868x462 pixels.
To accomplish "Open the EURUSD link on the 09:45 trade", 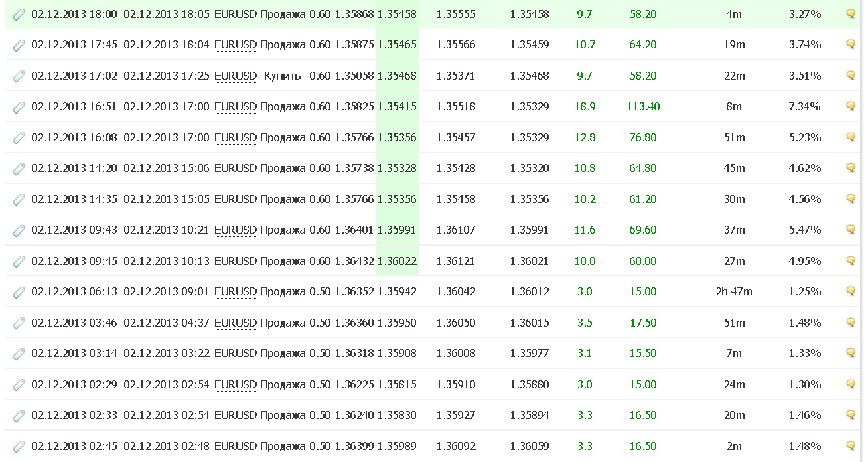I will [236, 261].
